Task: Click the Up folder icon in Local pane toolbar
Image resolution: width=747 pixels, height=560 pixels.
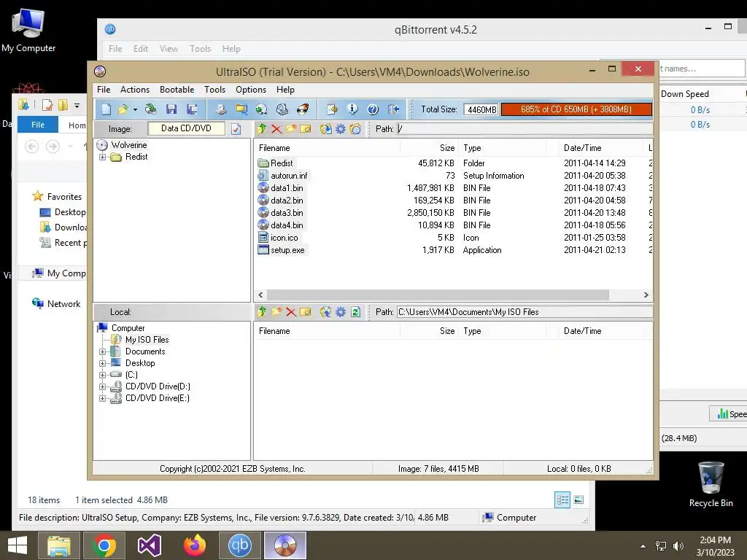Action: (262, 312)
